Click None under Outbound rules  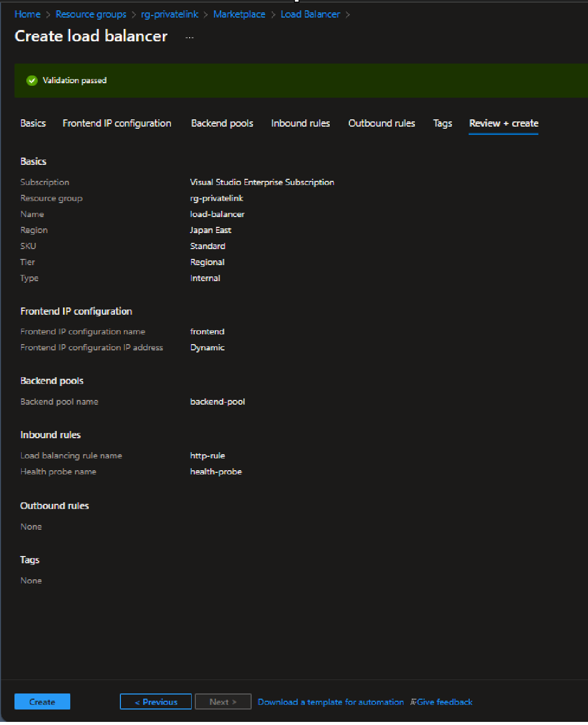pyautogui.click(x=31, y=527)
